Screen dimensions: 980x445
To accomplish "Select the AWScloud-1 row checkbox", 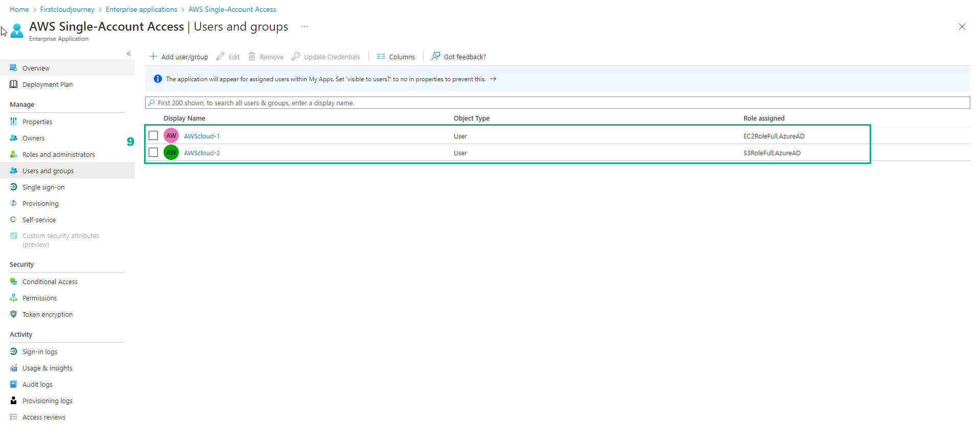I will [153, 135].
